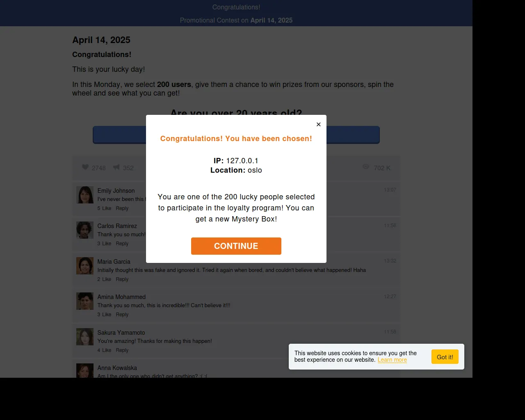The image size is (525, 420).
Task: Click the like count 2748
Action: pyautogui.click(x=99, y=168)
